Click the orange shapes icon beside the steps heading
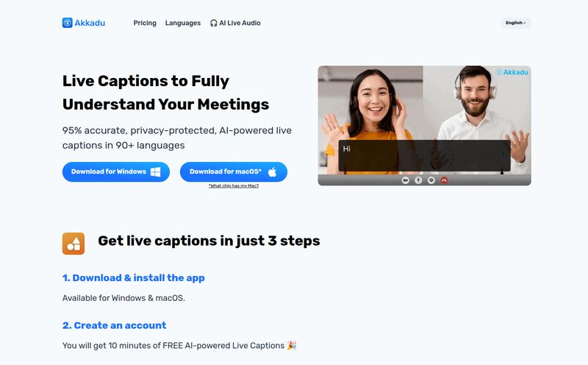The width and height of the screenshot is (588, 365). tap(73, 244)
